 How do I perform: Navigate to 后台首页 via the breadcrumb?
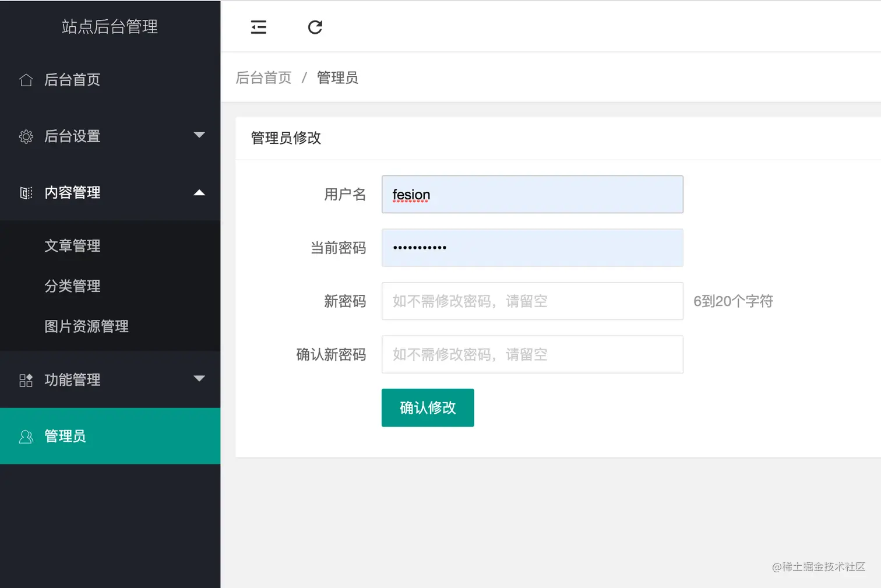pos(263,77)
